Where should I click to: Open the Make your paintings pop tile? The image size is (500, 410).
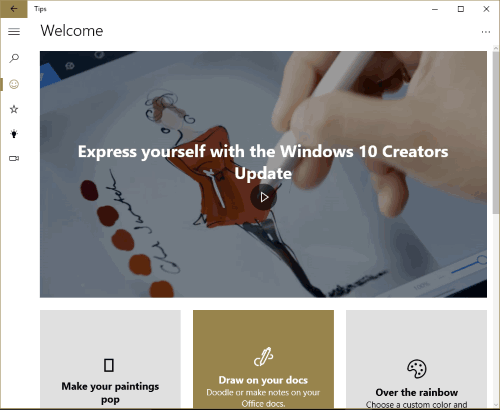[110, 359]
